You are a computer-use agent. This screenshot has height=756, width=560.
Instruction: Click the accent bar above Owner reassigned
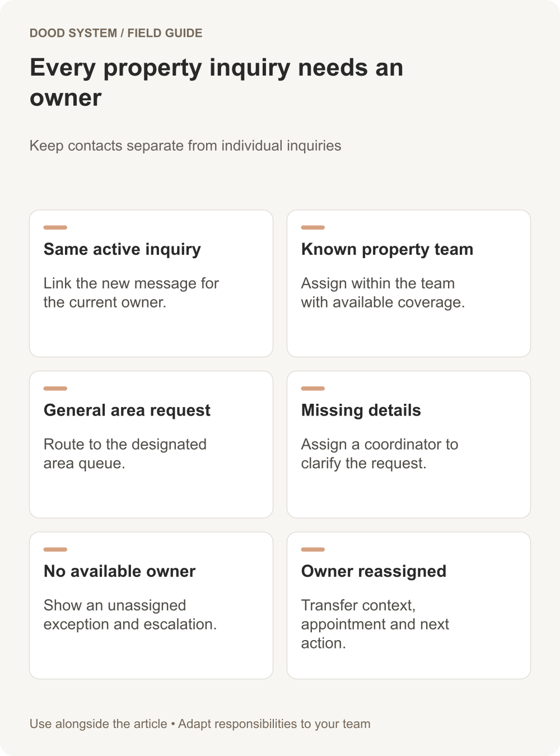click(x=313, y=549)
